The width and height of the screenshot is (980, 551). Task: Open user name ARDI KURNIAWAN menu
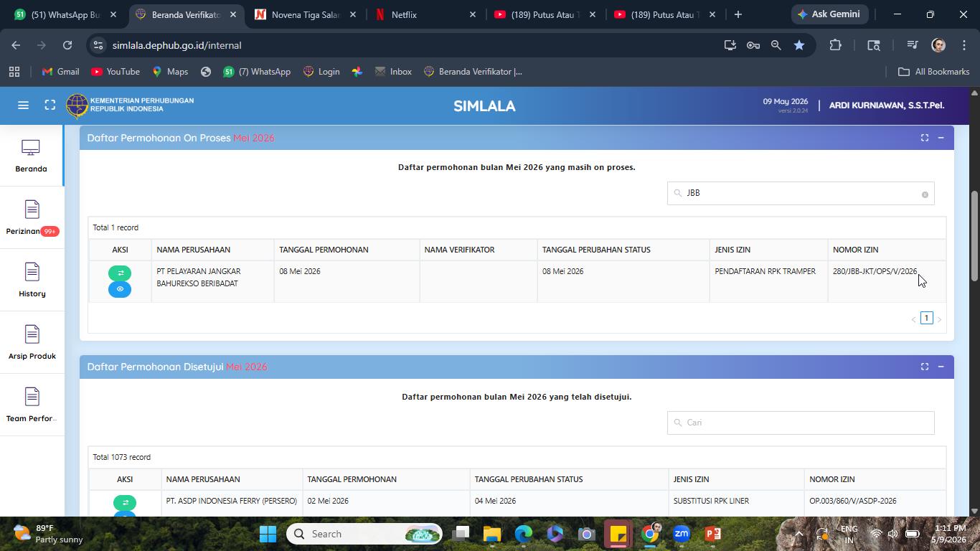pyautogui.click(x=887, y=105)
